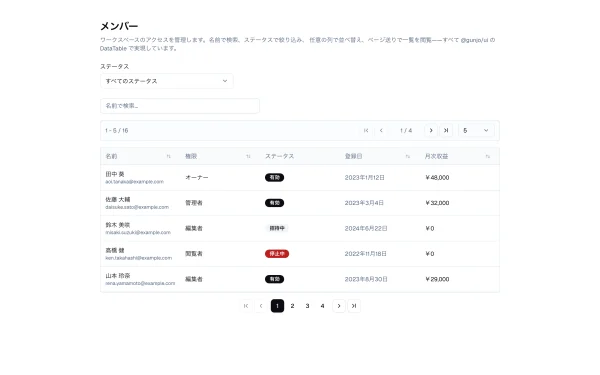Sort by the 登録日 column sort icon
Image resolution: width=600 pixels, height=375 pixels.
click(408, 156)
